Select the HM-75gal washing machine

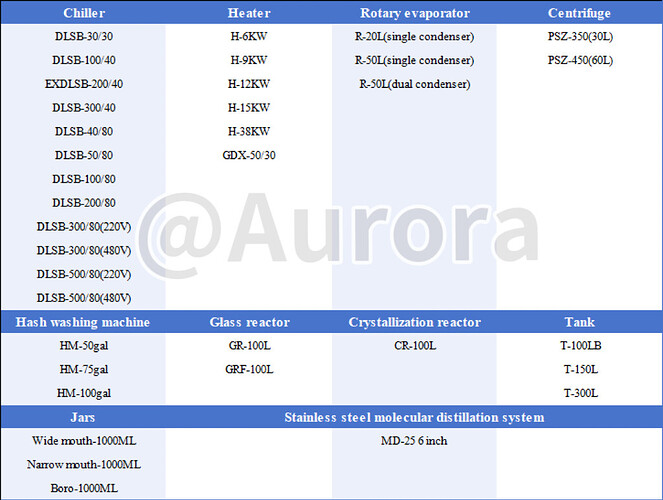click(x=84, y=369)
